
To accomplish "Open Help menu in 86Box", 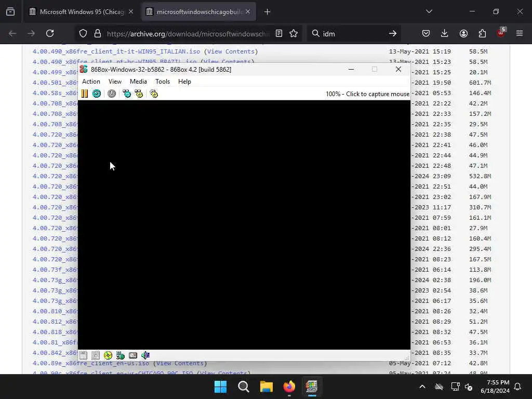I will [x=184, y=82].
